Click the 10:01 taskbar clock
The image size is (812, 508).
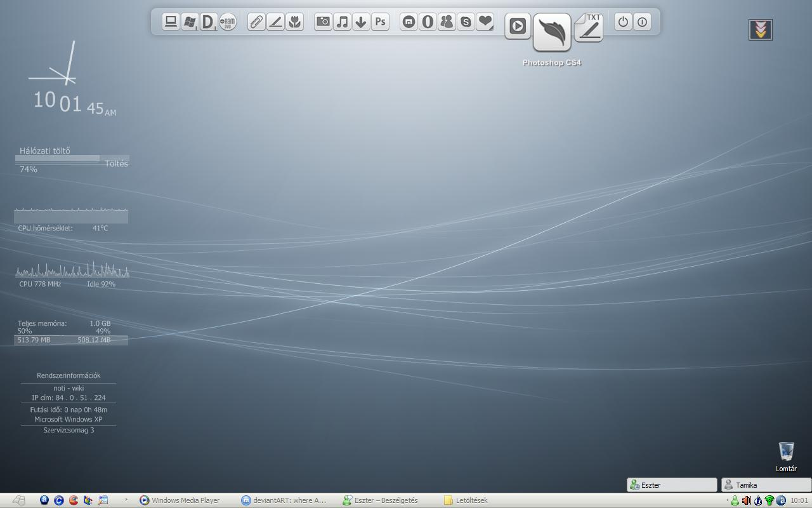tap(799, 500)
